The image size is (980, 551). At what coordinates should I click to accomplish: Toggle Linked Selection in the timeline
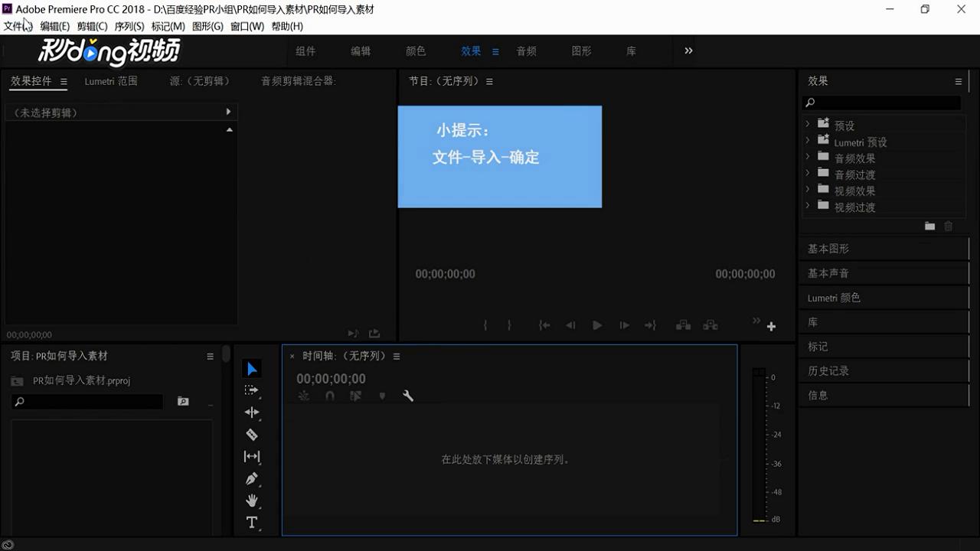(355, 396)
